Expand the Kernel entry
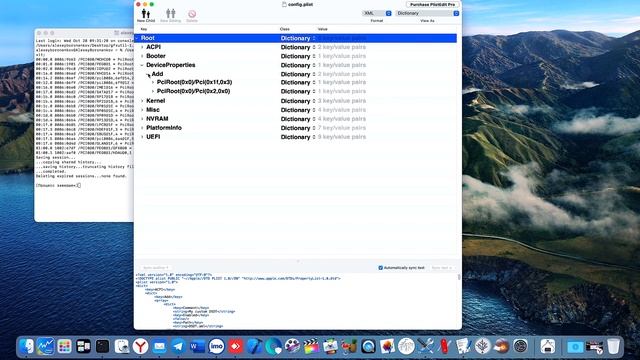 (x=142, y=101)
